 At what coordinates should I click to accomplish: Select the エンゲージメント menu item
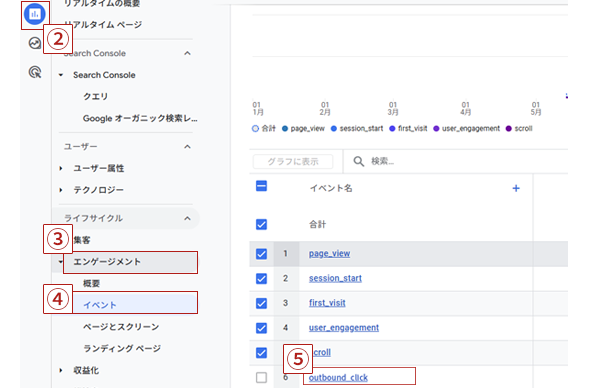107,262
